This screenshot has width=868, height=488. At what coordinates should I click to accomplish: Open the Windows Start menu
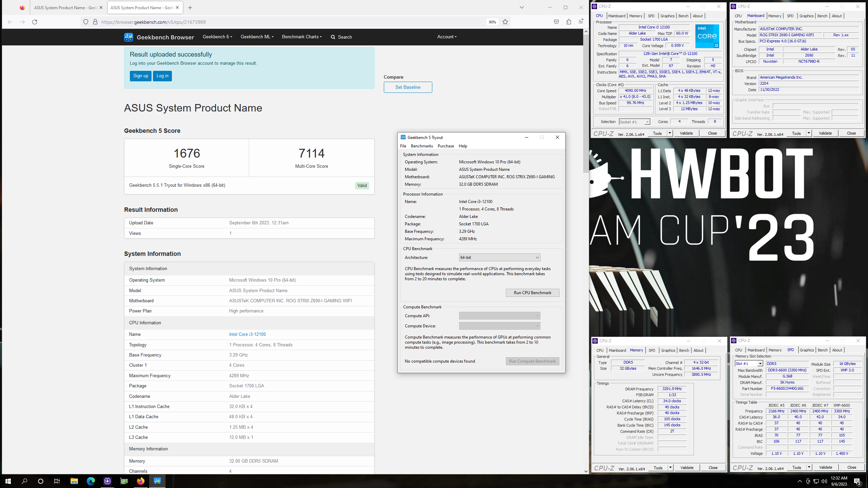coord(8,481)
